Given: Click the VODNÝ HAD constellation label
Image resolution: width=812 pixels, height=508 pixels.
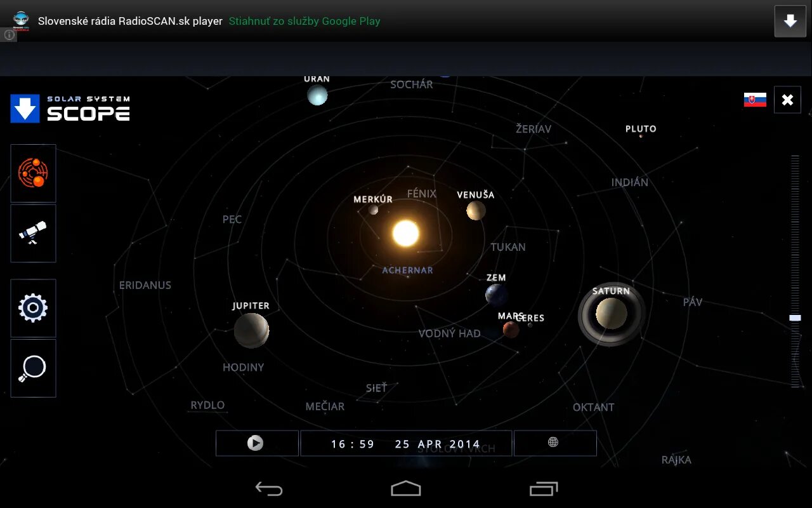Looking at the screenshot, I should pyautogui.click(x=450, y=333).
